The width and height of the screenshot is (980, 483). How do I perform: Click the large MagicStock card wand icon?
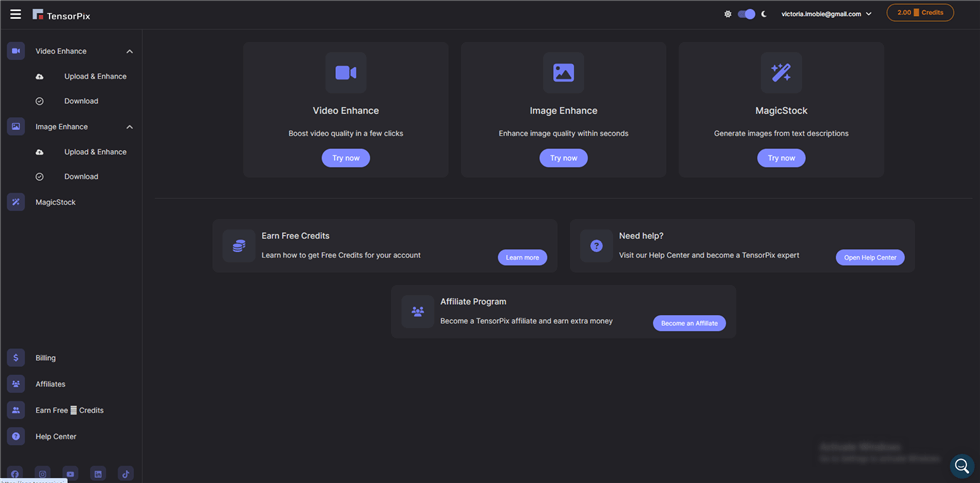[781, 72]
